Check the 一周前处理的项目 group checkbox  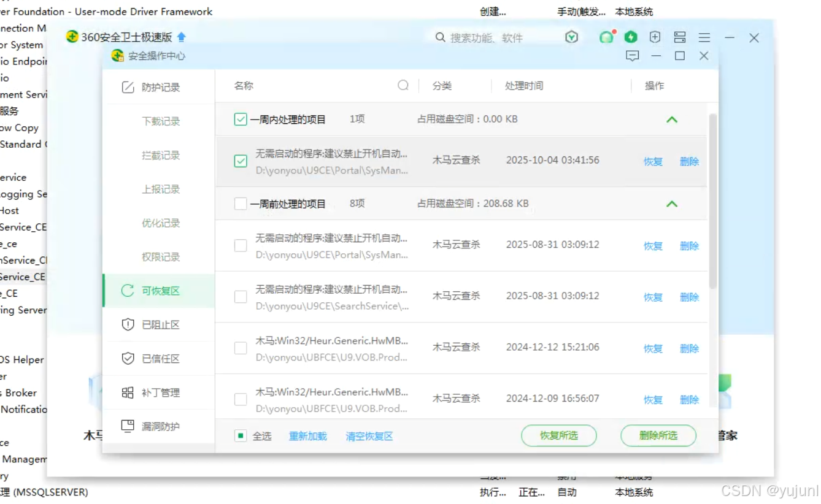(x=241, y=204)
